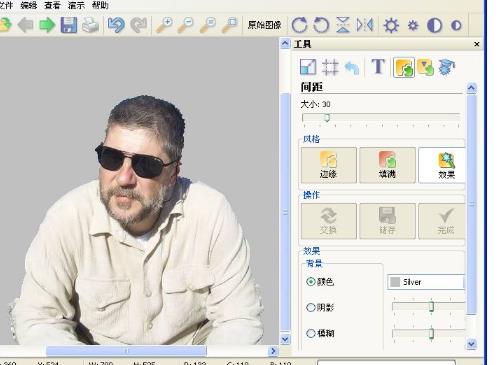Undo the last action in the toolbar

click(116, 25)
